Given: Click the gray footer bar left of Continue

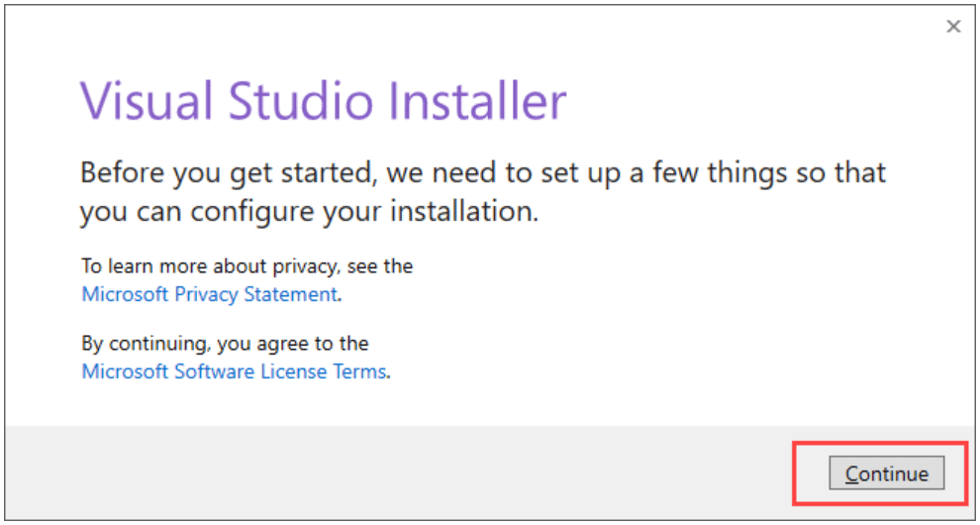Looking at the screenshot, I should [396, 472].
